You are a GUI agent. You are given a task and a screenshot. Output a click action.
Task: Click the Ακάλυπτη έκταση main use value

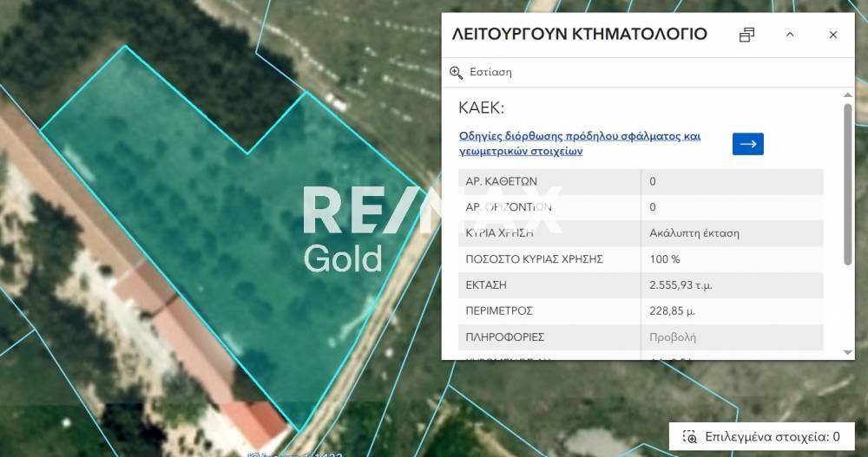click(694, 232)
